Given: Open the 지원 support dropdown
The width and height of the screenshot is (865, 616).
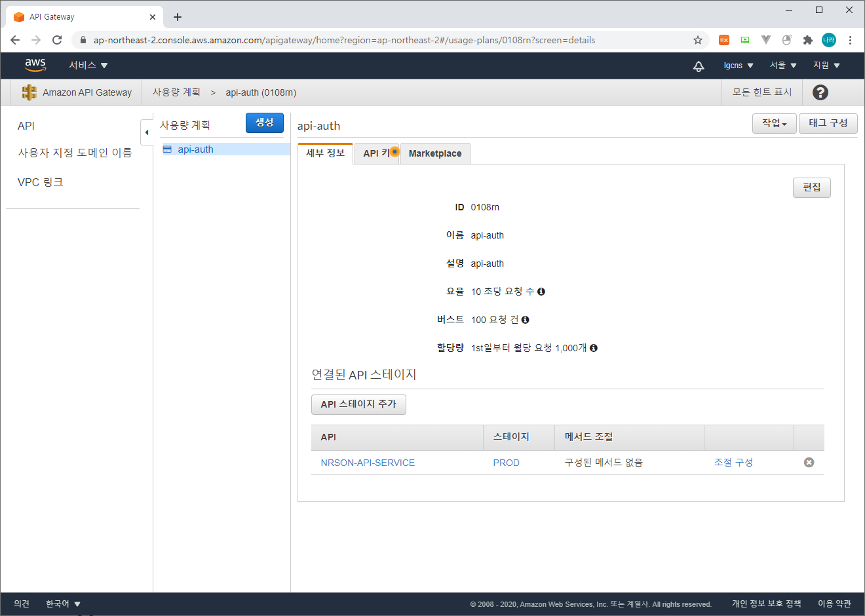Looking at the screenshot, I should point(827,66).
